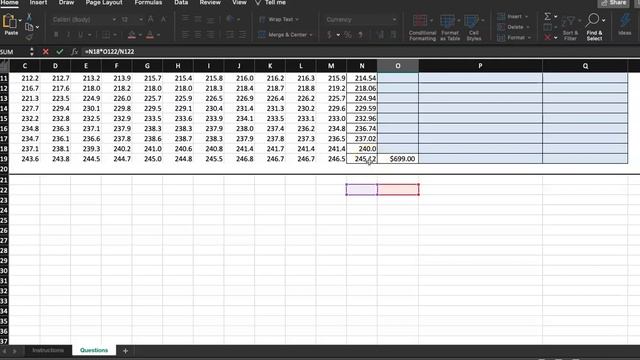Select row 19 header
Image resolution: width=640 pixels, height=360 pixels.
[x=4, y=159]
